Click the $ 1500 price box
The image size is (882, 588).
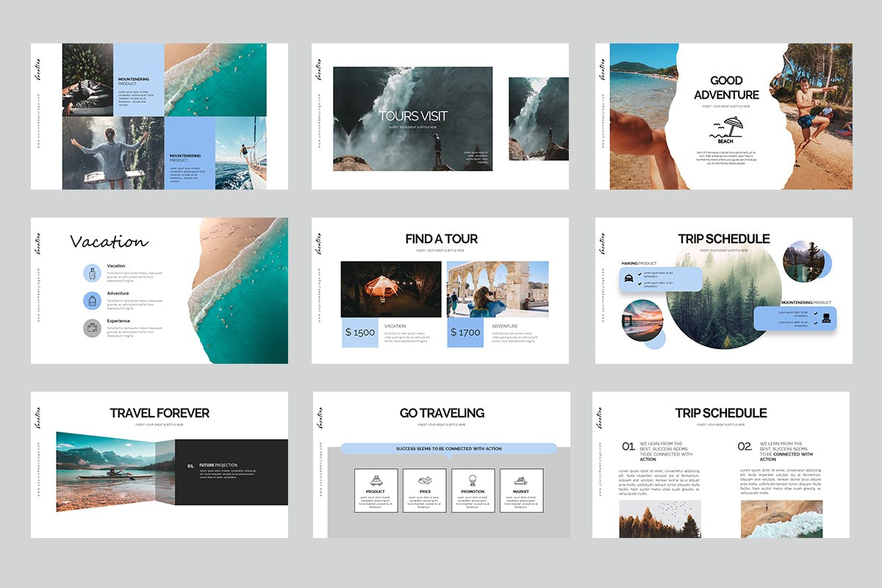click(360, 332)
